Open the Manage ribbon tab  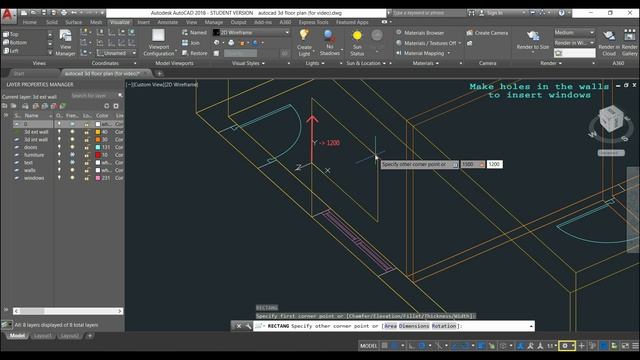[213, 22]
